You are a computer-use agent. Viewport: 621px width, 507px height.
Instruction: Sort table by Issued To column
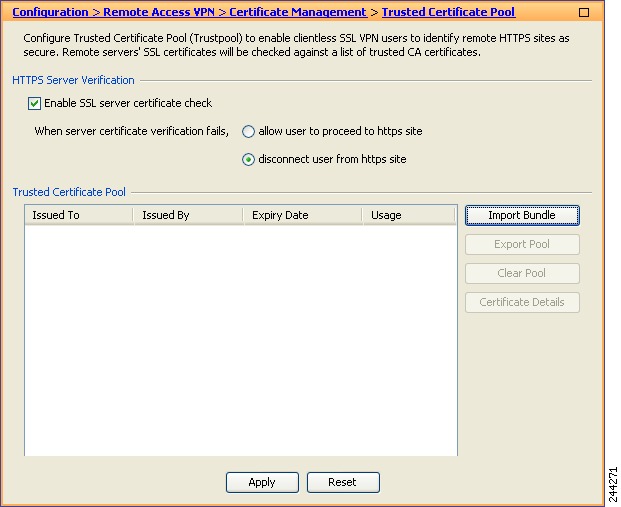79,215
